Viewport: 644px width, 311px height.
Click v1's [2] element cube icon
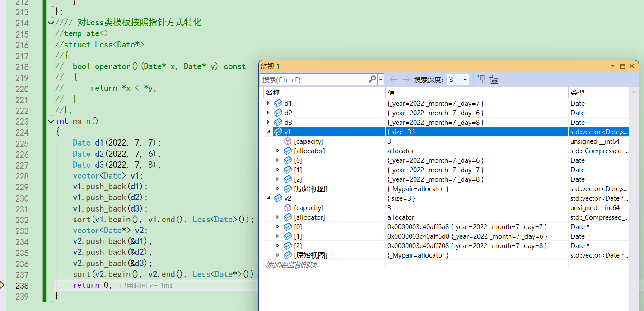coord(288,179)
